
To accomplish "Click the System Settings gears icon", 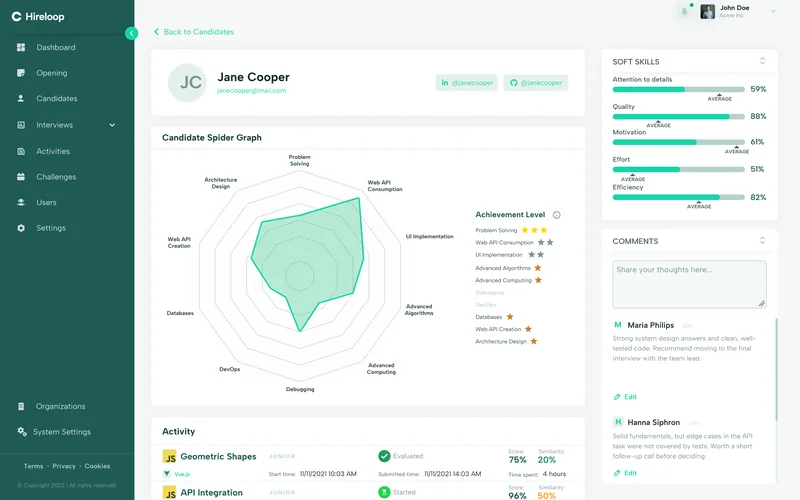I will click(x=21, y=432).
